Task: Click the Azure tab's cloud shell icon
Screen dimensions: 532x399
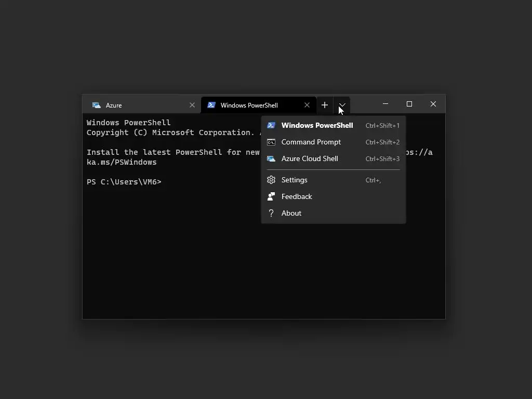Action: pyautogui.click(x=96, y=105)
